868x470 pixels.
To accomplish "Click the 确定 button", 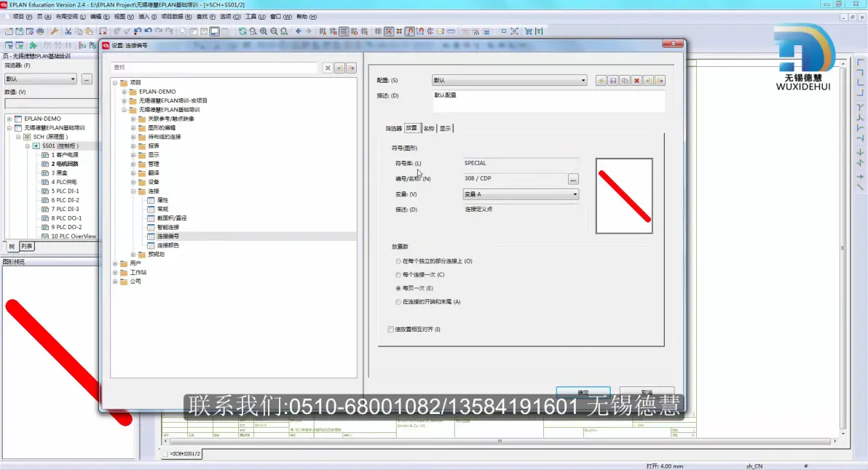I will (x=583, y=392).
